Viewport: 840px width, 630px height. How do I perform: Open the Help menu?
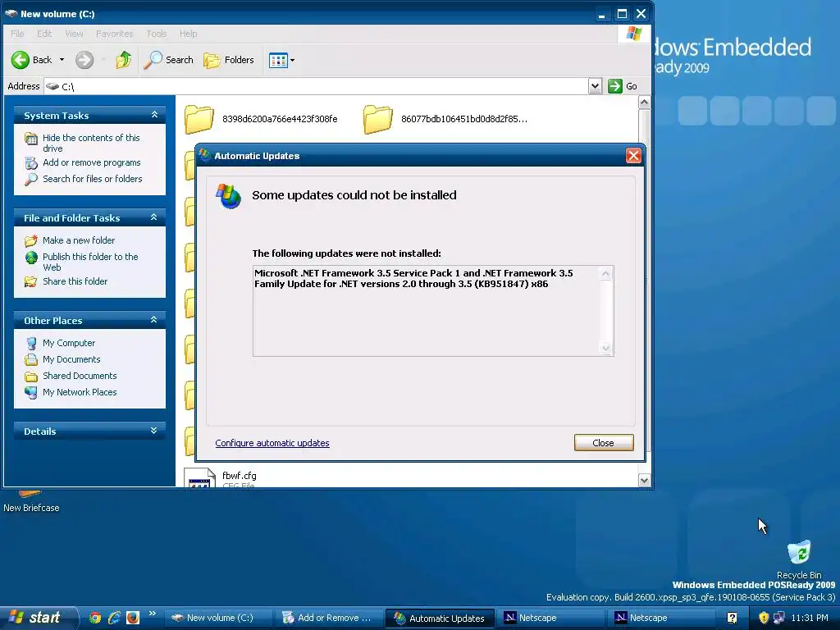[x=188, y=34]
